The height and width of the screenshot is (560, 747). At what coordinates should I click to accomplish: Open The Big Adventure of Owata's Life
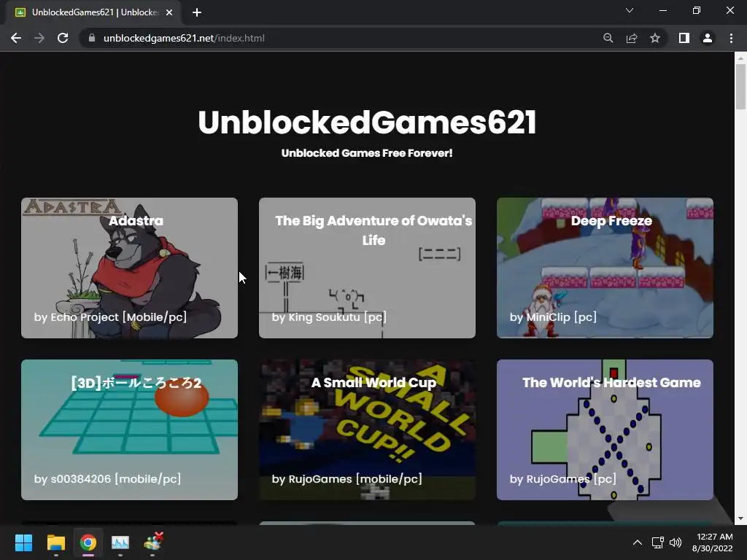point(367,268)
